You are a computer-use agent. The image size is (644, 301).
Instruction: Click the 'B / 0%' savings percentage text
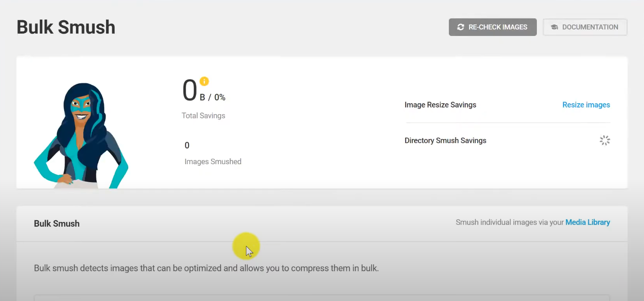pos(212,97)
